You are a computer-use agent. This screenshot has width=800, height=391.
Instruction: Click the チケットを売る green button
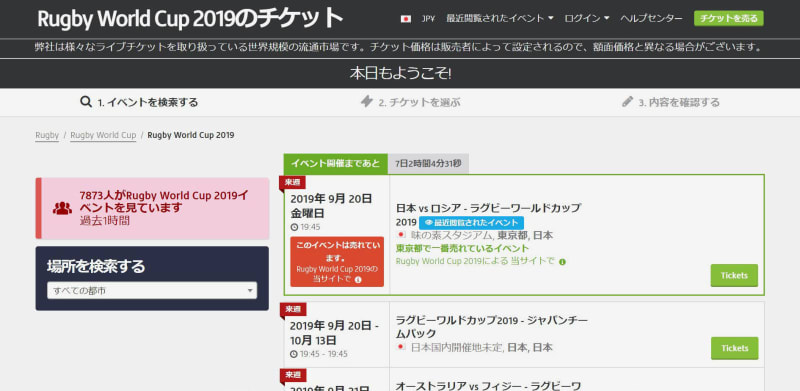point(729,19)
